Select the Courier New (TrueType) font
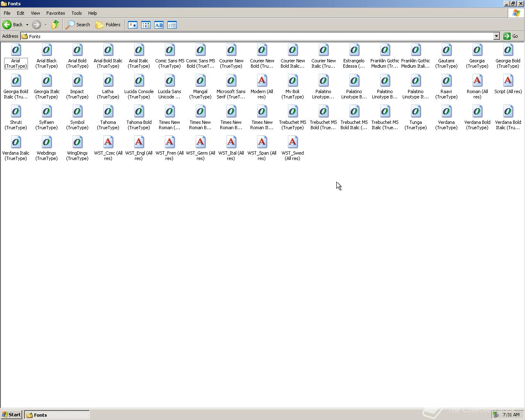Viewport: 525px width, 420px height. pyautogui.click(x=231, y=50)
